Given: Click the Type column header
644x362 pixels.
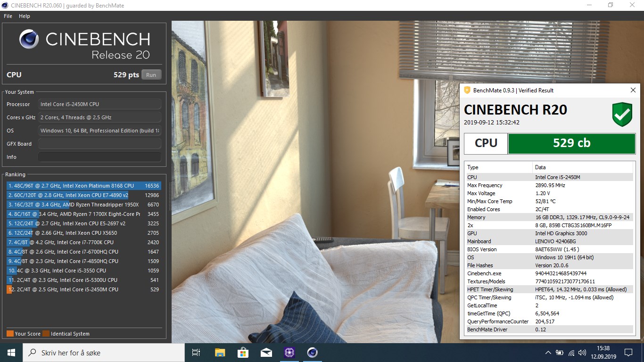Looking at the screenshot, I should click(x=499, y=167).
